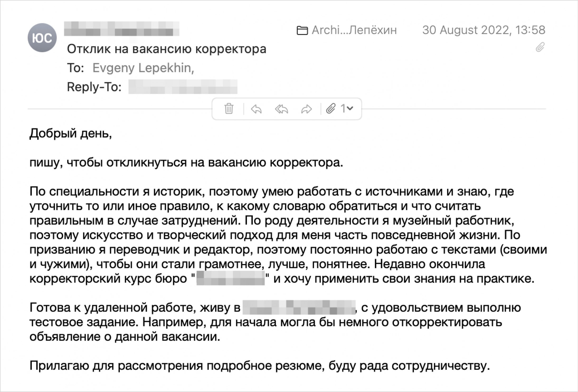Click the ЮС sender avatar
578x392 pixels.
point(42,37)
